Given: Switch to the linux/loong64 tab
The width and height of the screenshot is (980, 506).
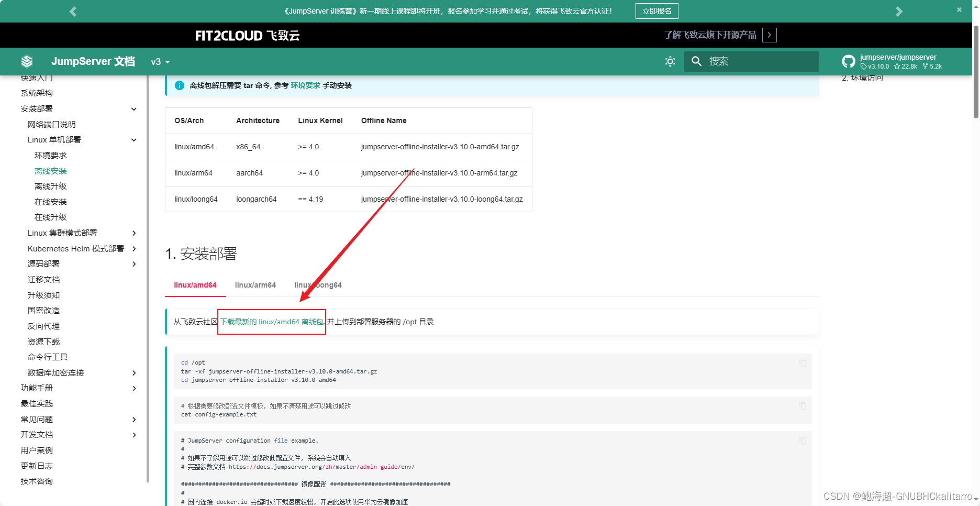Looking at the screenshot, I should tap(318, 285).
